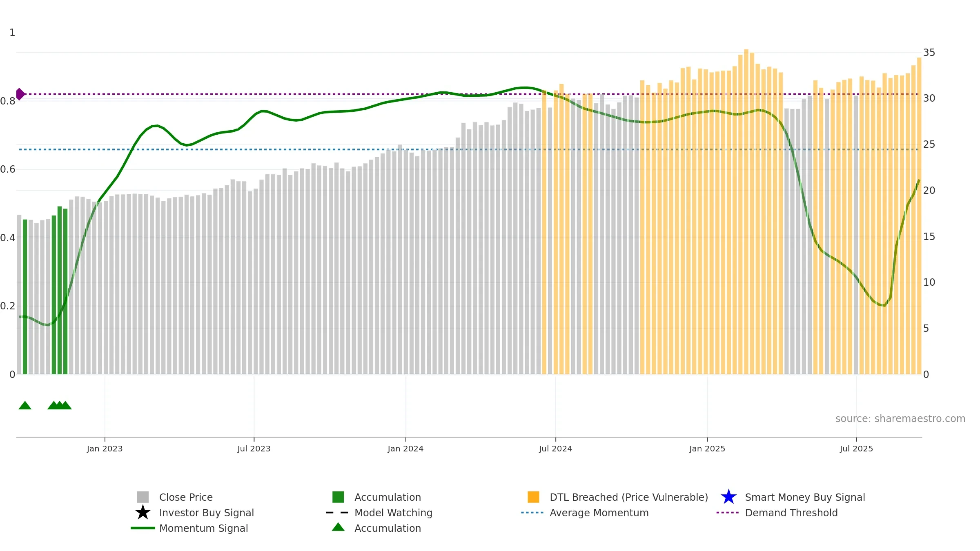Click the cluster of three accumulation triangles
Screen dimensions: 980x551
click(x=60, y=405)
